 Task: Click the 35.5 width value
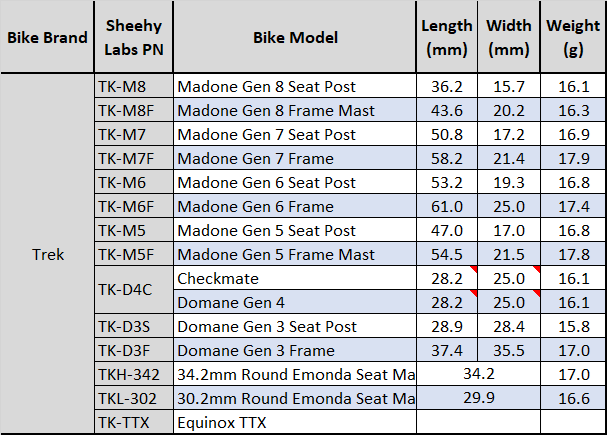point(509,350)
